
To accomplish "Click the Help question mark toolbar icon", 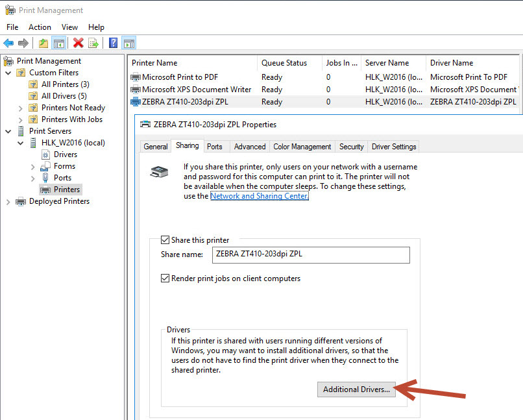I will tap(113, 43).
